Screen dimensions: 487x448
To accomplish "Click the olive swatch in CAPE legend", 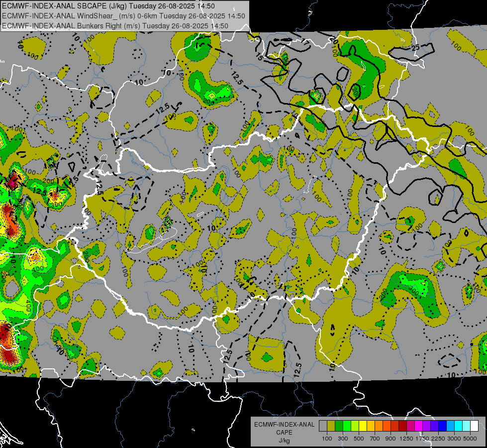I will 331,426.
